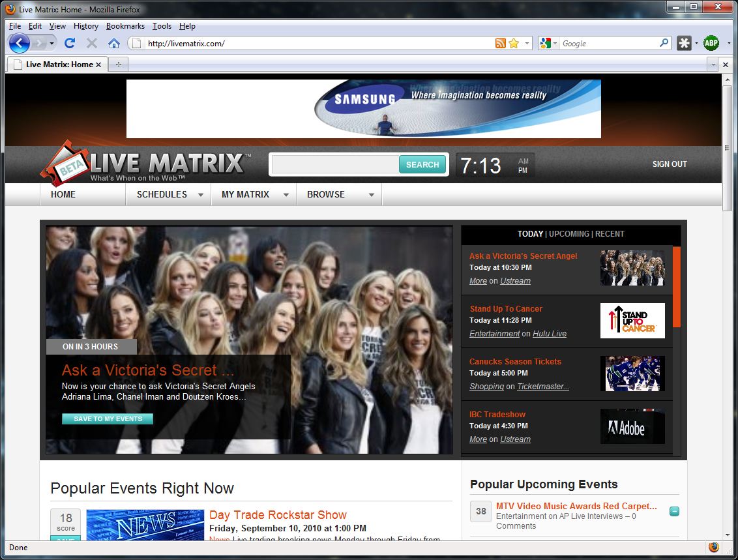Open the IBC Tradeshow link
738x560 pixels.
coord(497,414)
